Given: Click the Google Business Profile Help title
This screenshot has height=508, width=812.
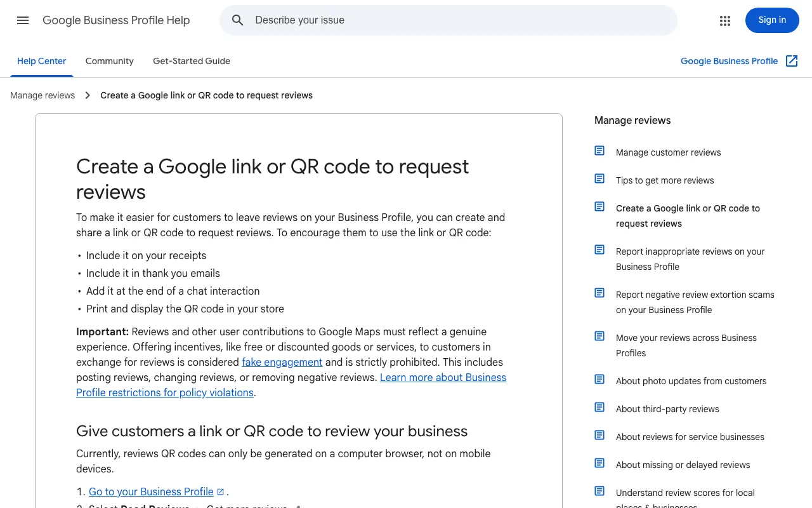Looking at the screenshot, I should click(x=116, y=20).
